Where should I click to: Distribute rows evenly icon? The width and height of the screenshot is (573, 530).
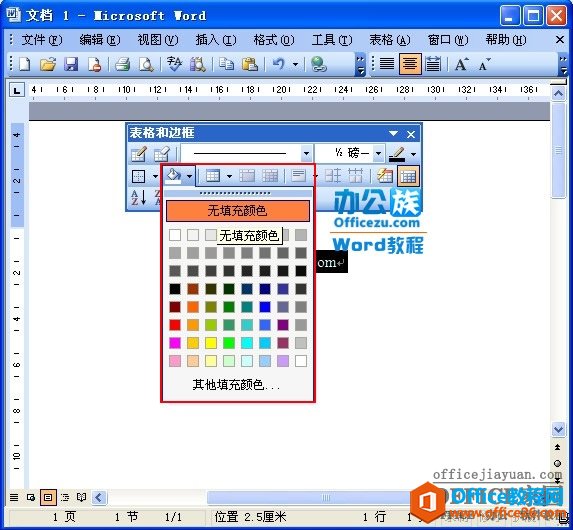(x=333, y=176)
